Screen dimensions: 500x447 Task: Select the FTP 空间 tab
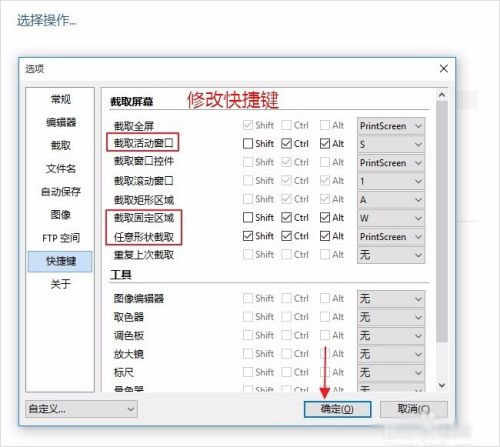pos(61,238)
